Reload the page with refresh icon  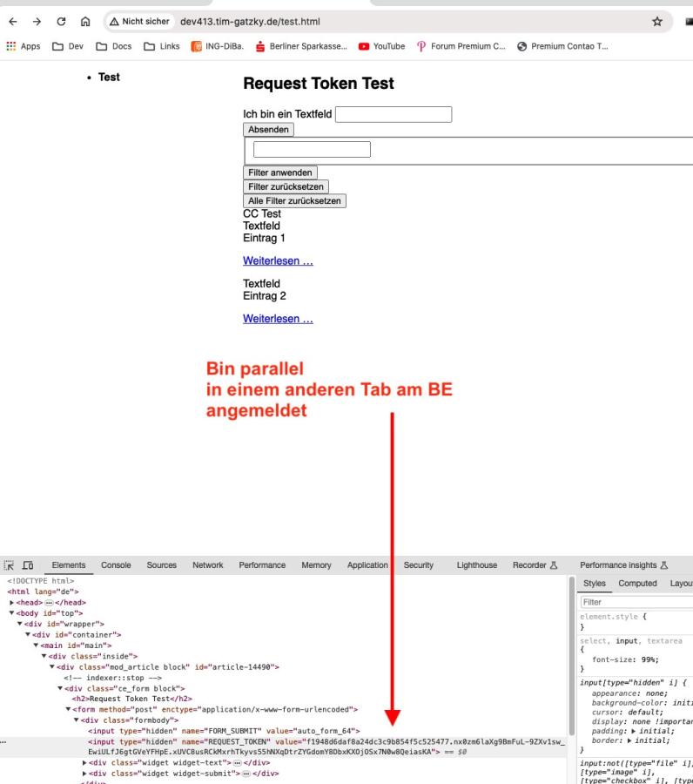pyautogui.click(x=59, y=22)
